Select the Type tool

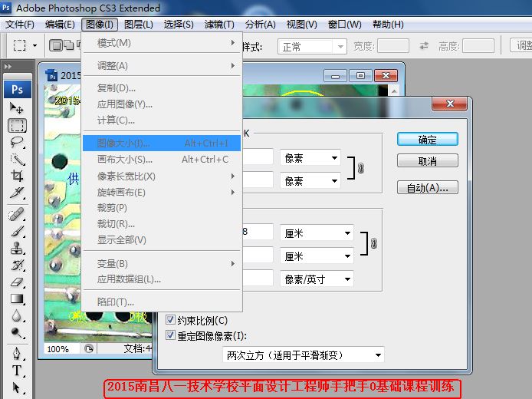(x=17, y=371)
